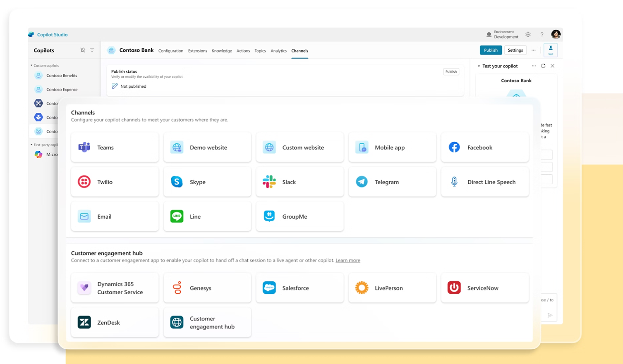Viewport: 623px width, 364px height.
Task: Click the Contoso Bank title
Action: click(x=137, y=50)
